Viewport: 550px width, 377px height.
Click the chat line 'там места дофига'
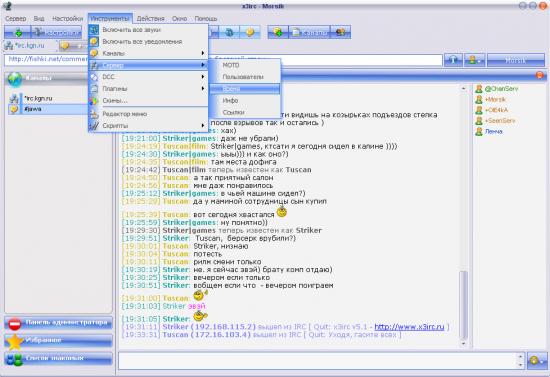243,162
